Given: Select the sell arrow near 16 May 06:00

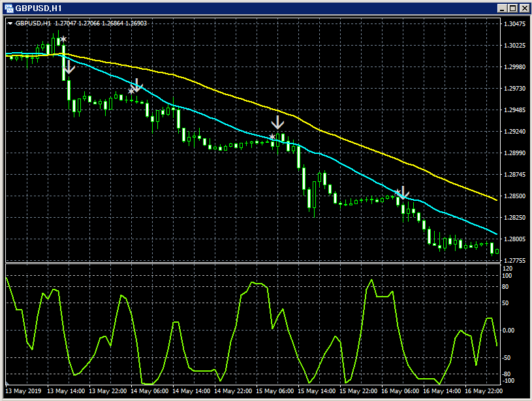Looking at the screenshot, I should 403,192.
